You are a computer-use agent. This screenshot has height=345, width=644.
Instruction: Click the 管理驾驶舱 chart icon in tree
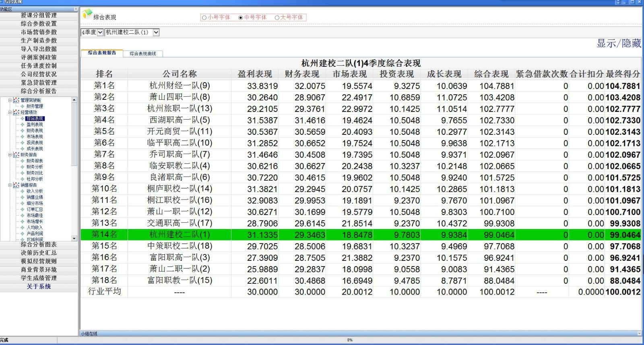point(16,100)
